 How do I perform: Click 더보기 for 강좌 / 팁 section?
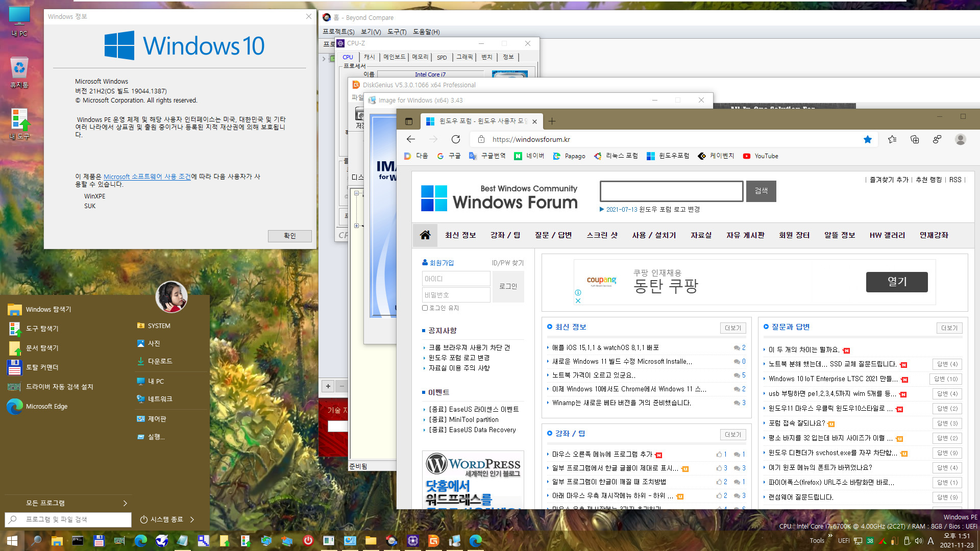pos(732,435)
